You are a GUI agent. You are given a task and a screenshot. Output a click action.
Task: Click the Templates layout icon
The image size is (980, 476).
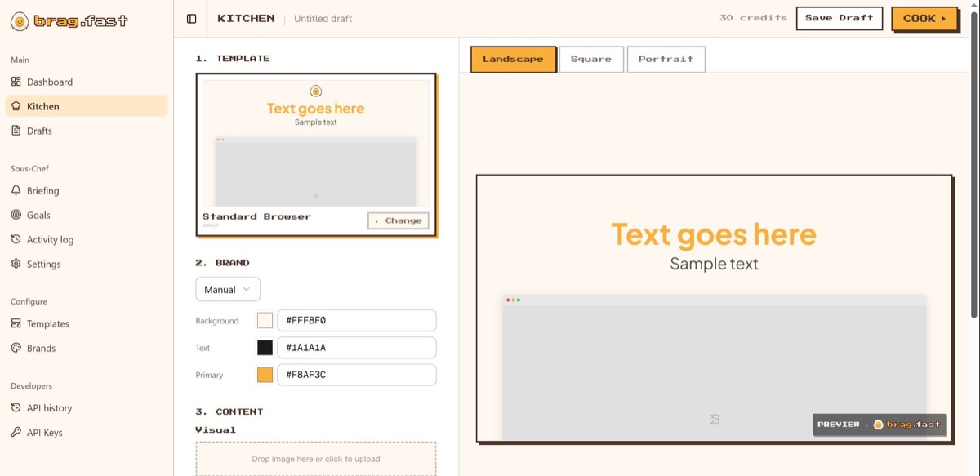[16, 323]
